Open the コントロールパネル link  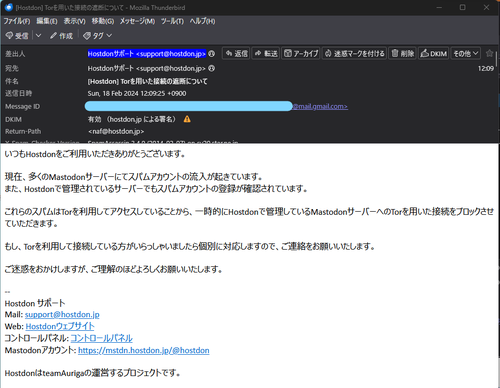(x=102, y=338)
